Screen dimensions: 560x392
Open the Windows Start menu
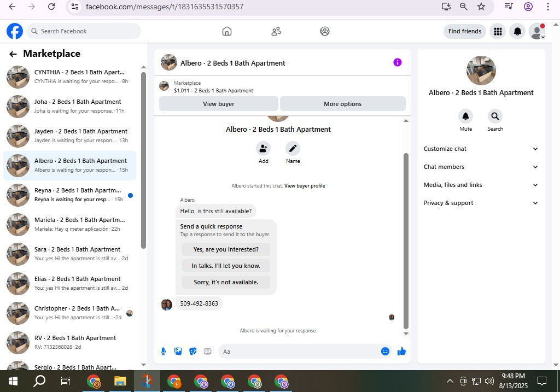tap(13, 381)
